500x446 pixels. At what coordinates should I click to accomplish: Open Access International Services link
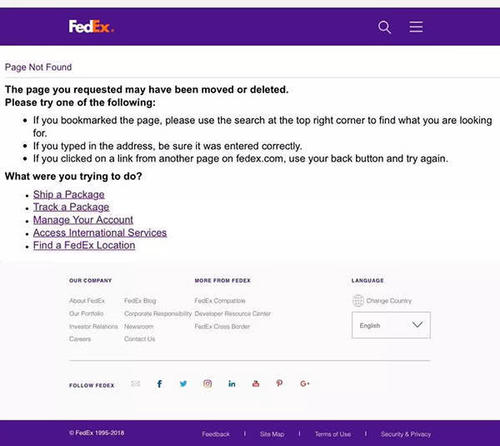(100, 233)
